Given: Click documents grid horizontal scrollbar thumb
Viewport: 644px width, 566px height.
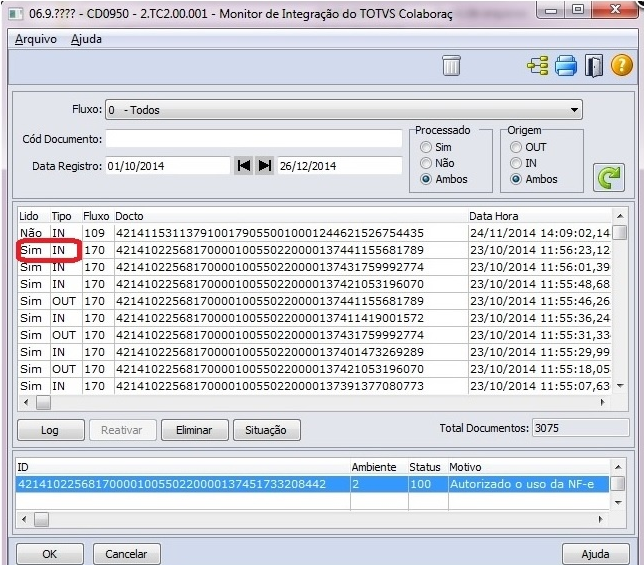Looking at the screenshot, I should point(43,403).
